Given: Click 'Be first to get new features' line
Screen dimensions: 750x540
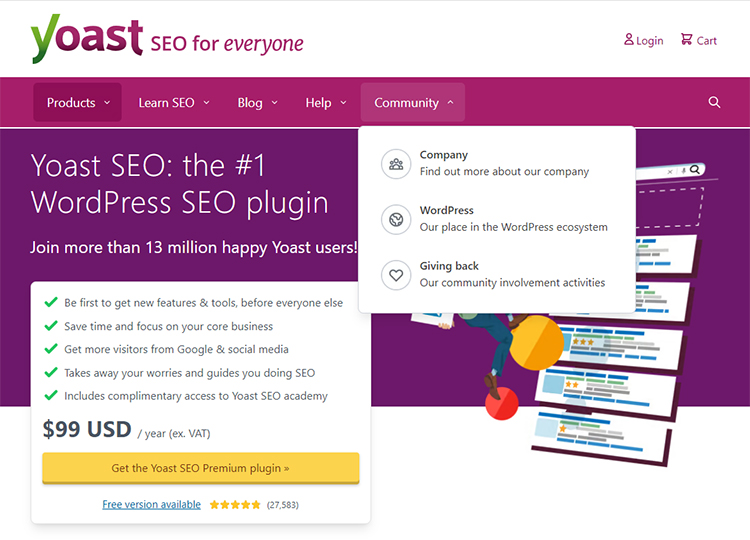Looking at the screenshot, I should pos(203,303).
